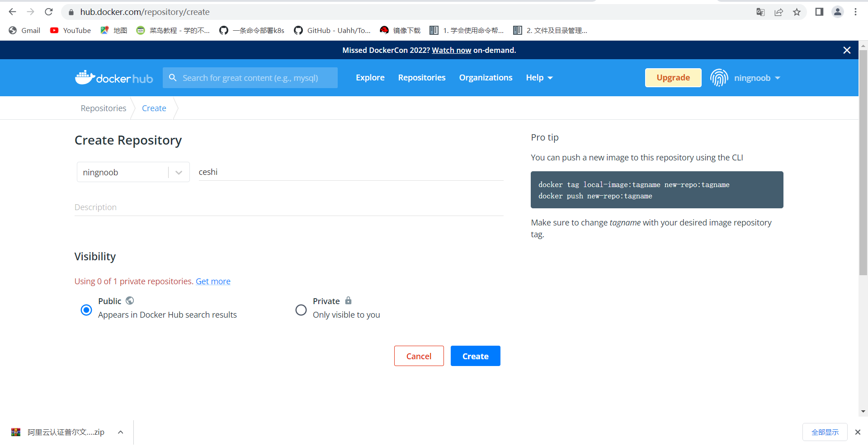Click the Get more link

click(x=213, y=281)
